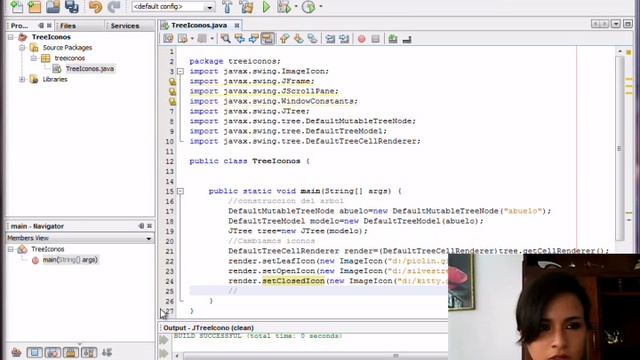Click Find Next Occurrence icon
640x360 pixels.
pos(253,39)
